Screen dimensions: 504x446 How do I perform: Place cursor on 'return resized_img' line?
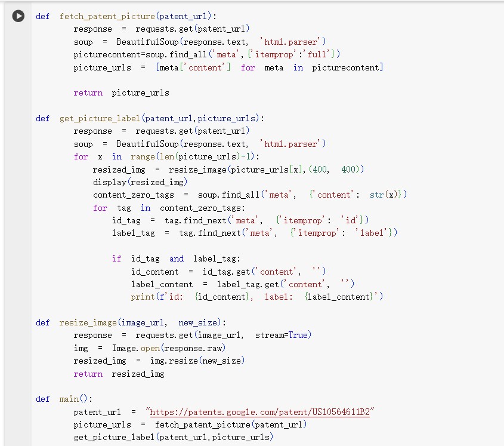(x=119, y=374)
